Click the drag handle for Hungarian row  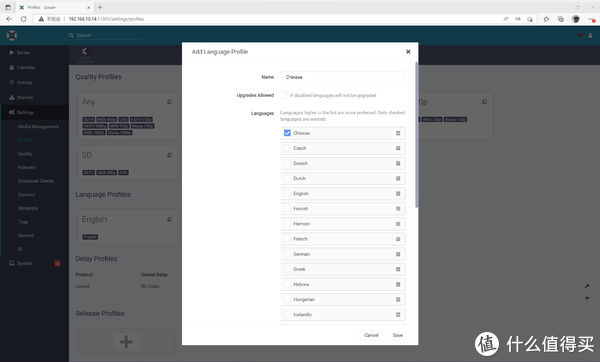coord(398,299)
